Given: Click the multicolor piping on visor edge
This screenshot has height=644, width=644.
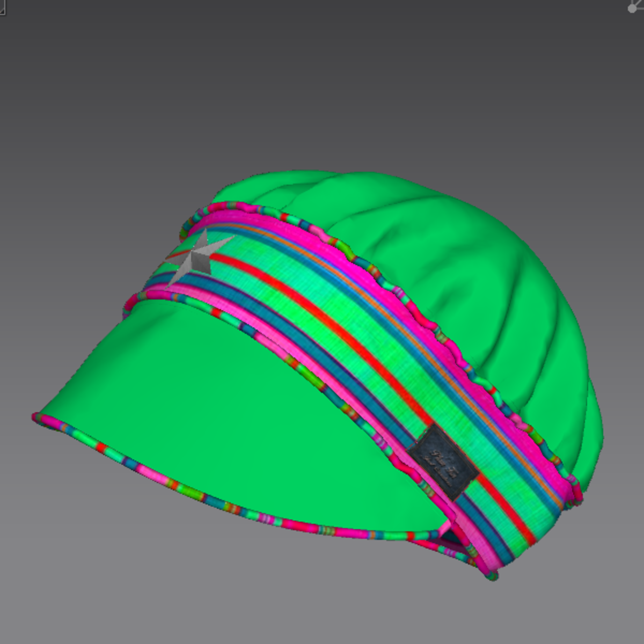Looking at the screenshot, I should (x=215, y=502).
